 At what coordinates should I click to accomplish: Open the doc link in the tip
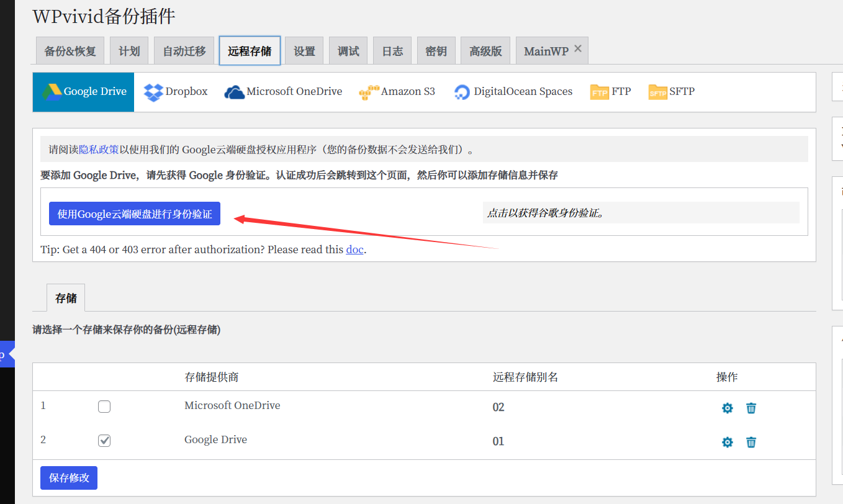point(354,250)
